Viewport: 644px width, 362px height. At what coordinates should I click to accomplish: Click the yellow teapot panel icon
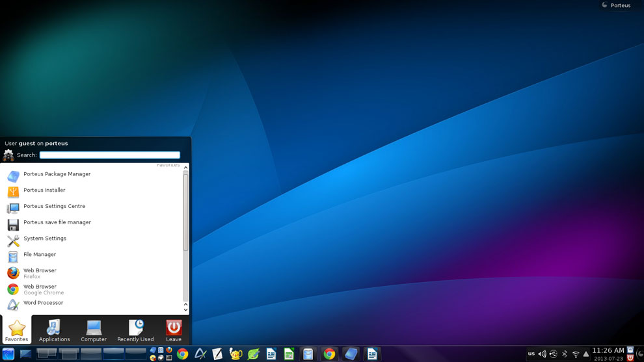click(x=235, y=354)
